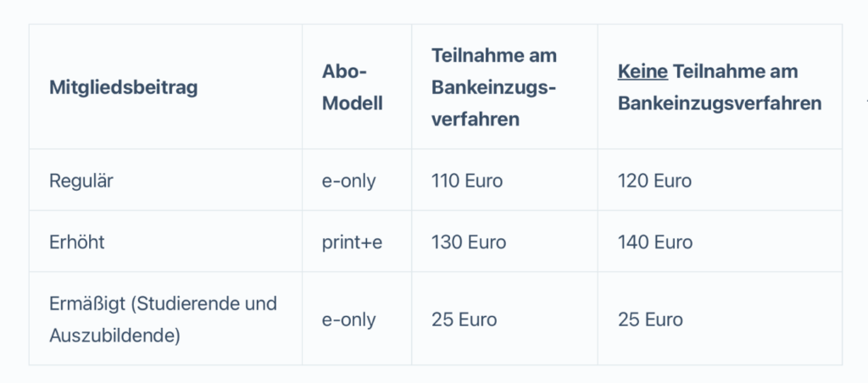
Task: Select '25 Euro' in the last column
Action: (650, 319)
